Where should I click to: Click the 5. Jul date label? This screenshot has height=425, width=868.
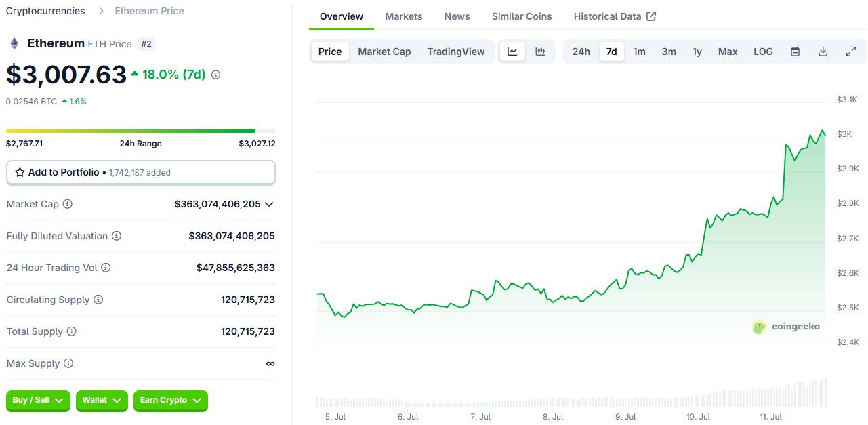tap(335, 417)
